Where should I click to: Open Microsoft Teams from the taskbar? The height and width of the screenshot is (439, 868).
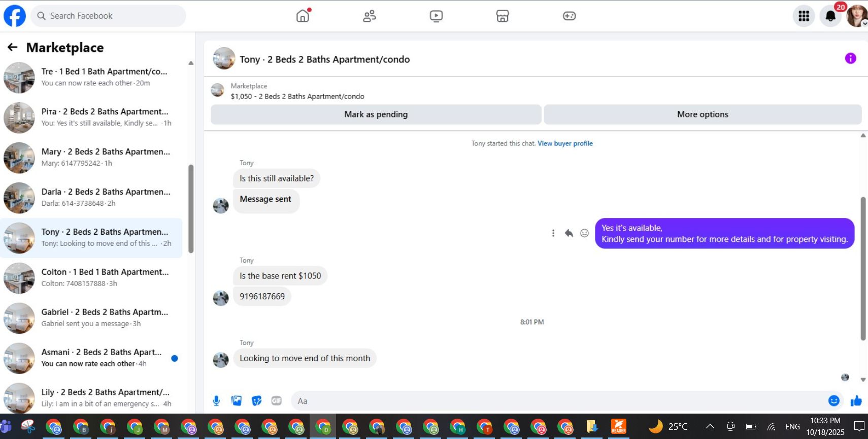6,426
